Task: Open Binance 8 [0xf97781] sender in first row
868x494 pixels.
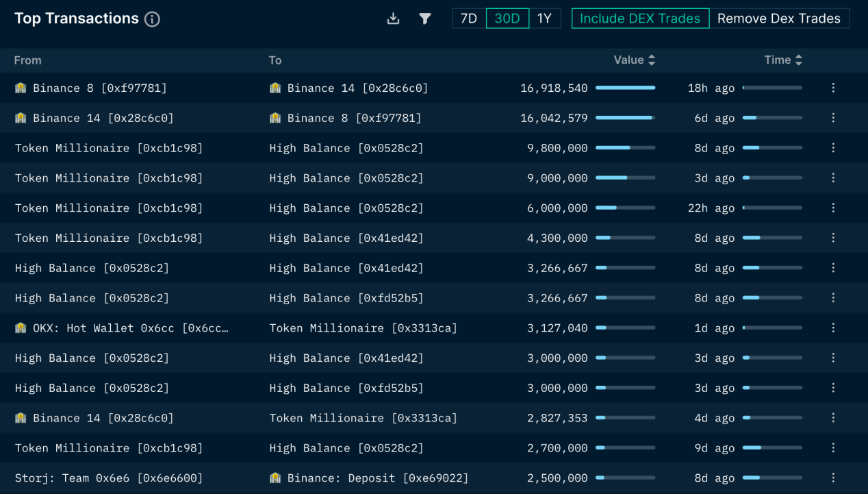Action: (99, 88)
